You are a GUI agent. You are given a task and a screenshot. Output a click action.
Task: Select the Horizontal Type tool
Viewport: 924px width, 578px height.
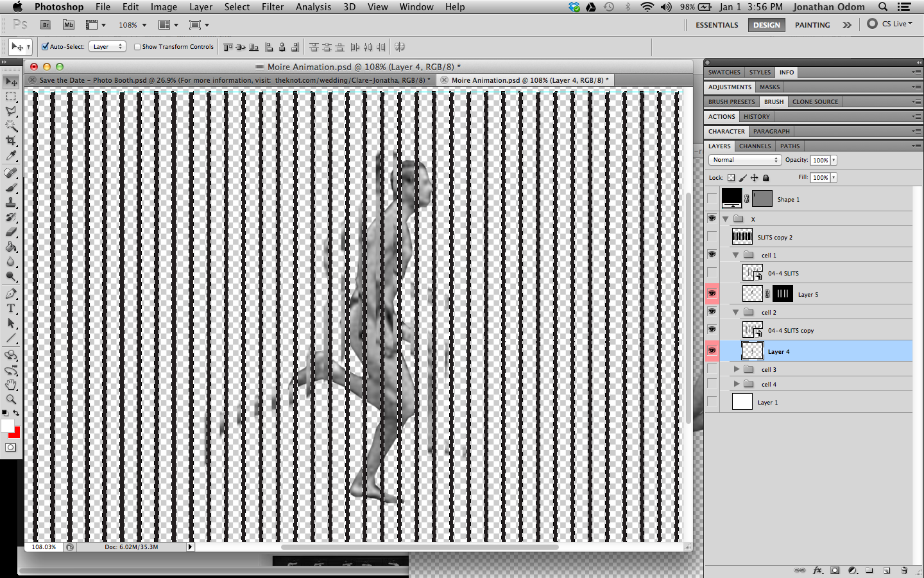[x=11, y=308]
